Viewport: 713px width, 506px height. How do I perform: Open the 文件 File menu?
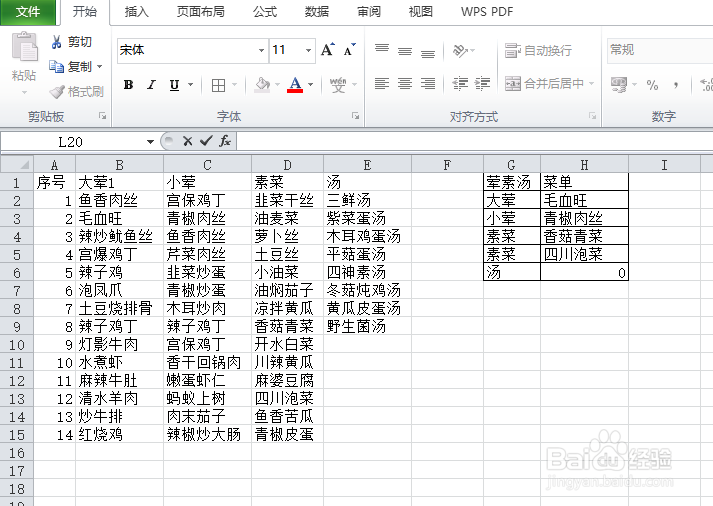(x=28, y=12)
